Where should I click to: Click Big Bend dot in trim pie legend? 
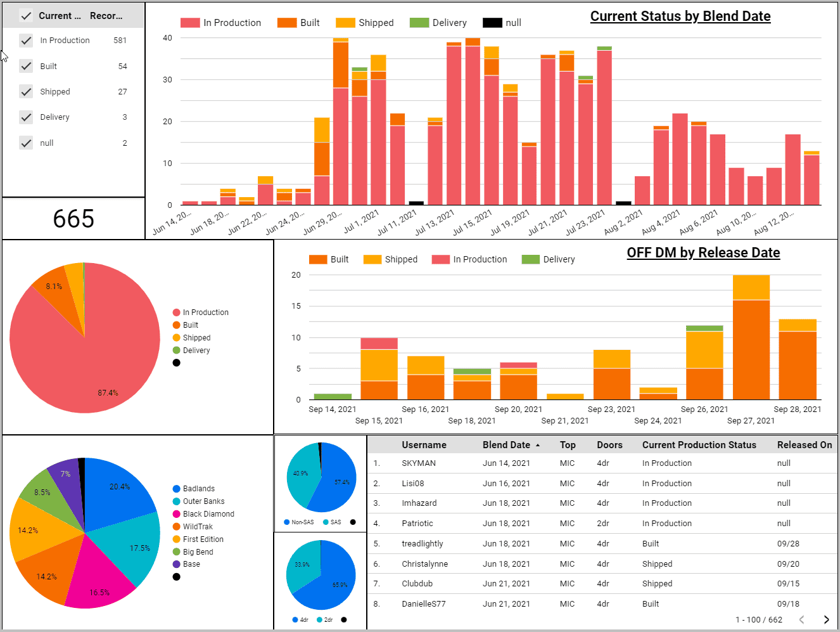(177, 552)
